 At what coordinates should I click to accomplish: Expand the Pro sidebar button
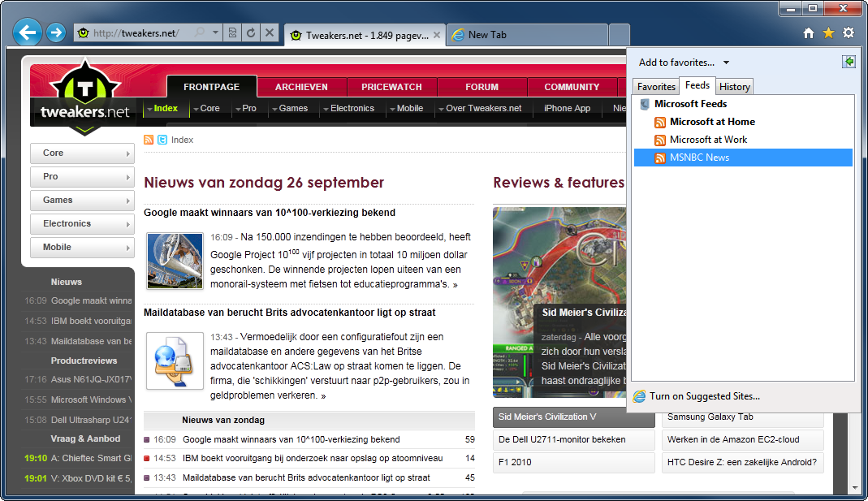tap(82, 176)
